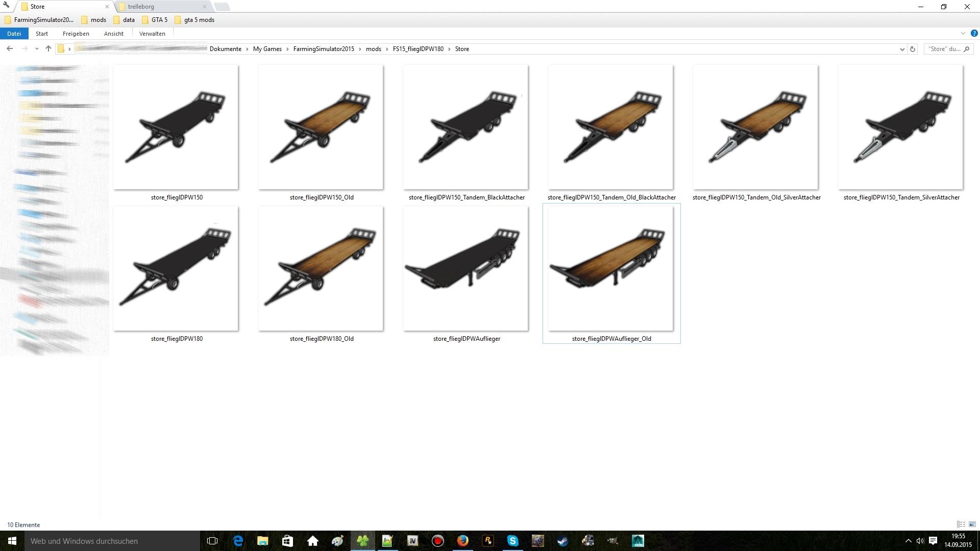Go up one folder level
The height and width of the screenshot is (551, 980).
tap(48, 49)
